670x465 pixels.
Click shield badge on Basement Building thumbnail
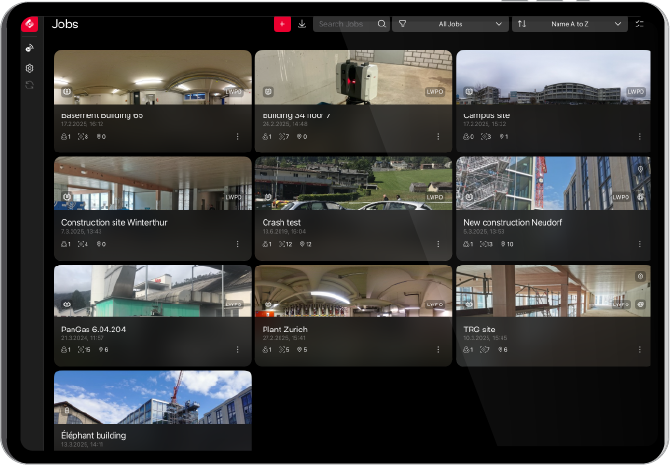(x=67, y=91)
